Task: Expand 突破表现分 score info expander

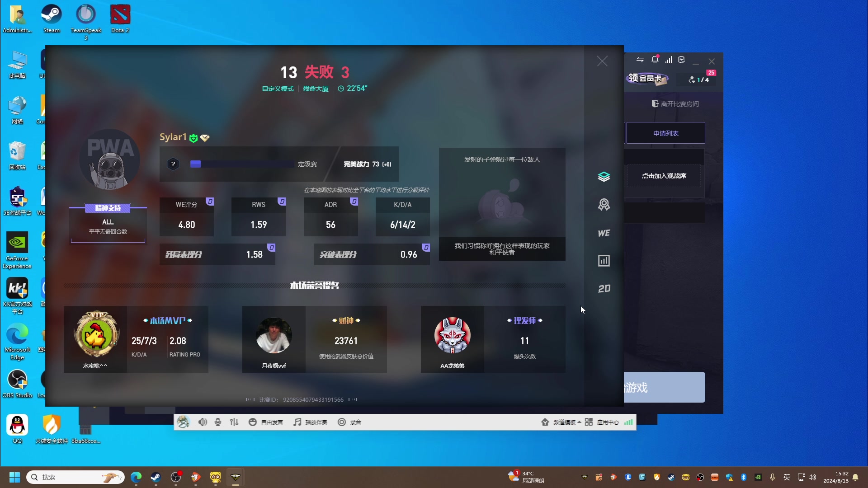Action: (x=426, y=247)
